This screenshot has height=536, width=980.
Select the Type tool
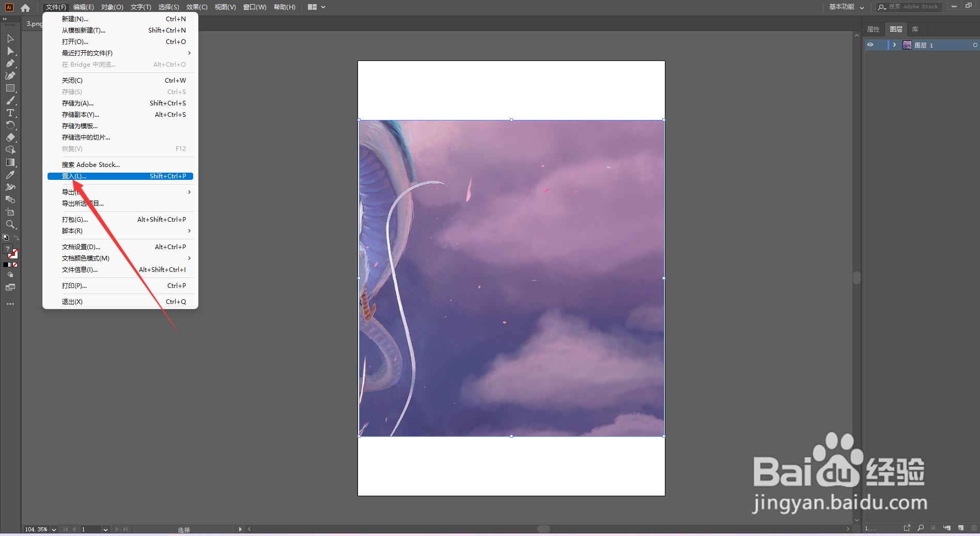(x=10, y=113)
